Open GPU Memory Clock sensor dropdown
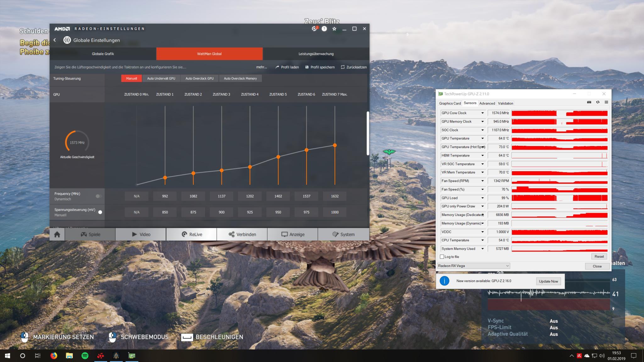Screen dimensions: 644x362 coord(482,122)
